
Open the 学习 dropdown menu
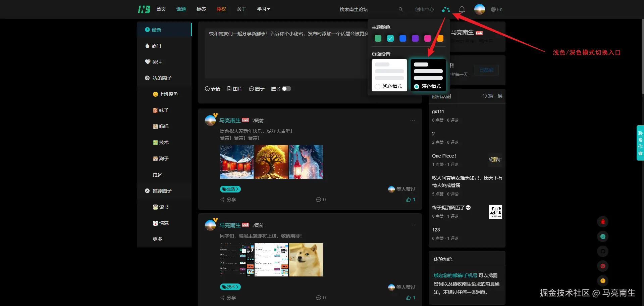[263, 9]
